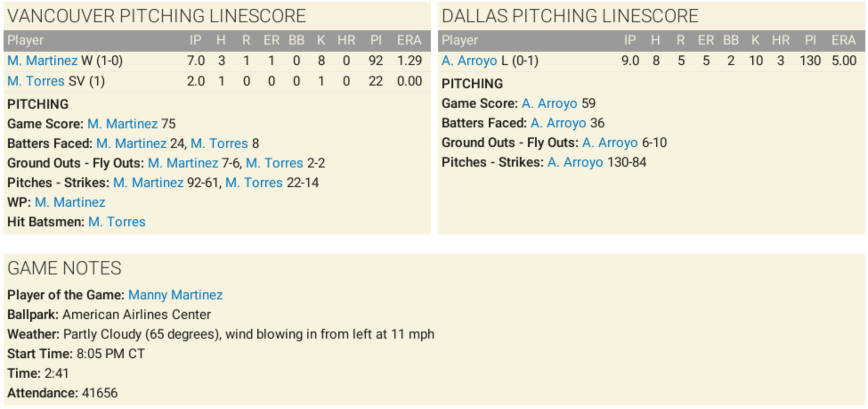Open M. Martinez link in Pitches - Strikes
The width and height of the screenshot is (868, 409).
148,183
